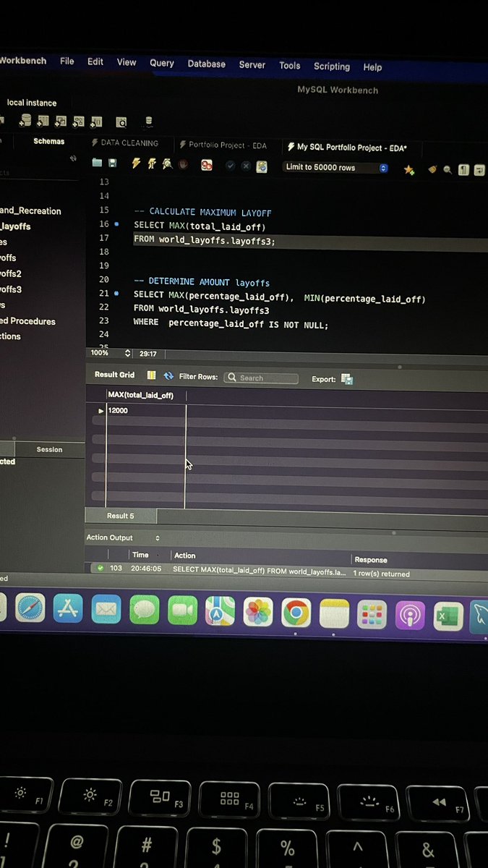This screenshot has height=868, width=488.
Task: Open the Server menu
Action: [x=252, y=64]
